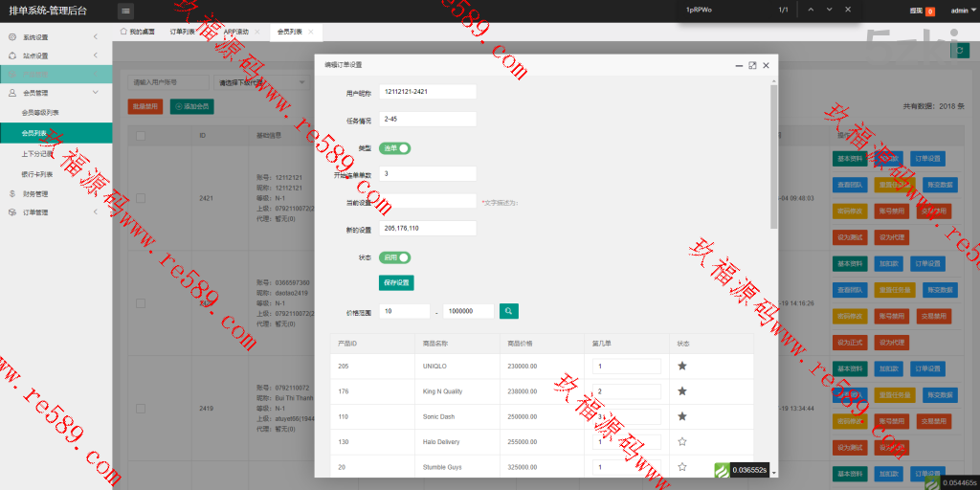This screenshot has height=490, width=980.
Task: Click the empty star for Halo Delivery
Action: pyautogui.click(x=682, y=441)
